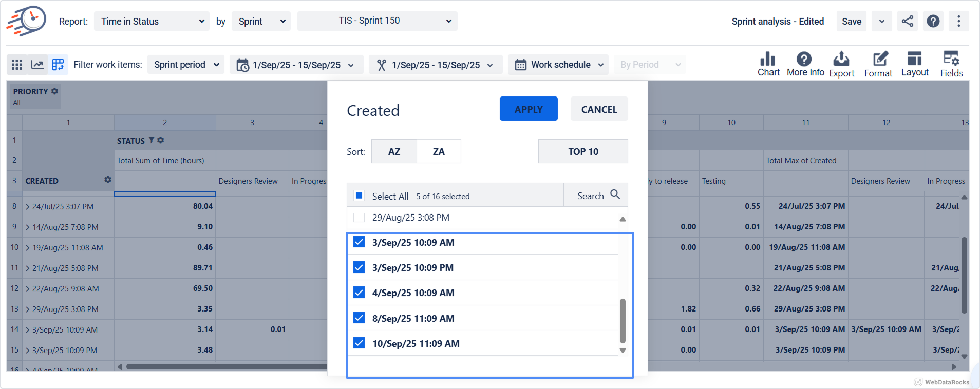Uncheck 4/Sep/25 10:09 AM checkbox
The image size is (980, 389).
point(359,292)
